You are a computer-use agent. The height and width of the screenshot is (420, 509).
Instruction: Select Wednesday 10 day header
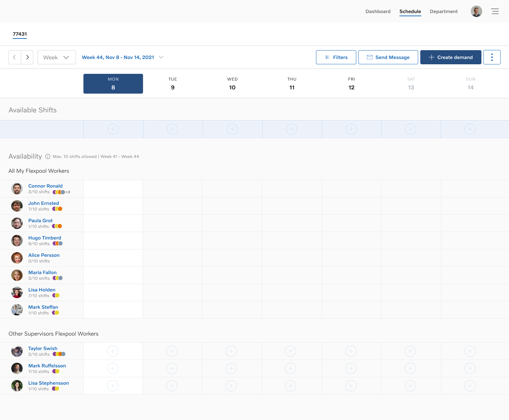click(x=232, y=84)
